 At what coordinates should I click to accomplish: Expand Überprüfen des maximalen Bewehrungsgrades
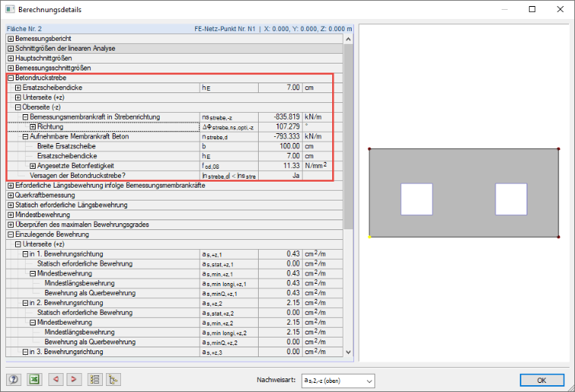[11, 225]
